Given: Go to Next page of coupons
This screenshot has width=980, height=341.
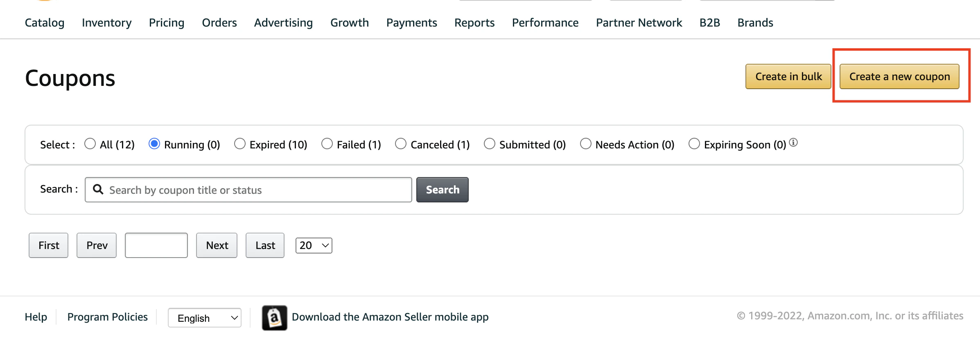Looking at the screenshot, I should pos(217,245).
